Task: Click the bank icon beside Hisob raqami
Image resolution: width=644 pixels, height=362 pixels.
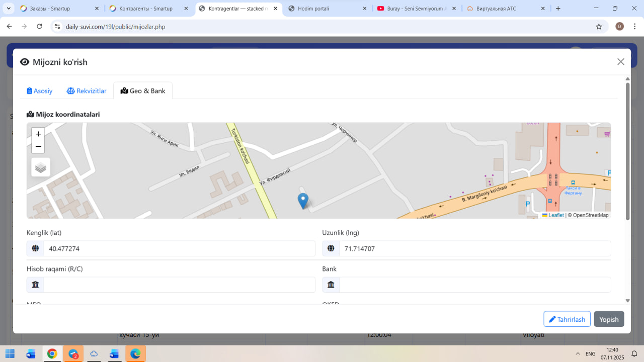Action: [x=35, y=285]
